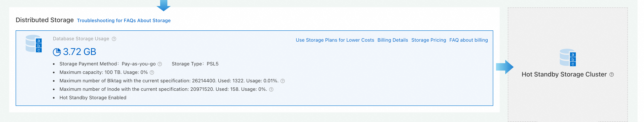Click the Hot Standby Storage Enabled text
644x122 pixels.
point(93,98)
